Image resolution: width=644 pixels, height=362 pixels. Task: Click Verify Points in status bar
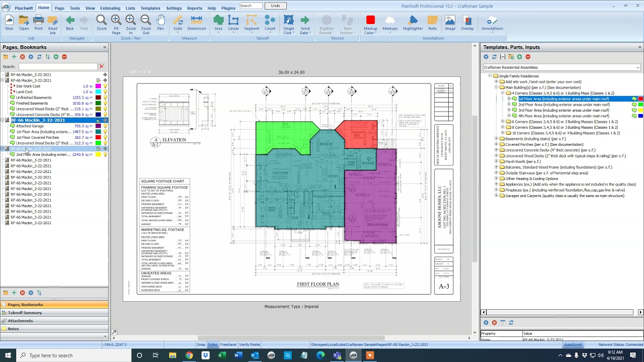[250, 344]
